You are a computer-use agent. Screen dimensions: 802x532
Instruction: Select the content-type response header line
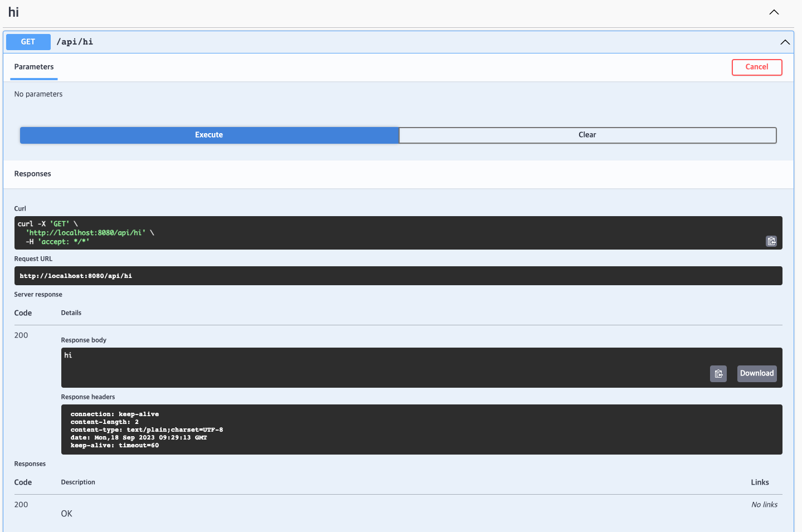click(147, 430)
